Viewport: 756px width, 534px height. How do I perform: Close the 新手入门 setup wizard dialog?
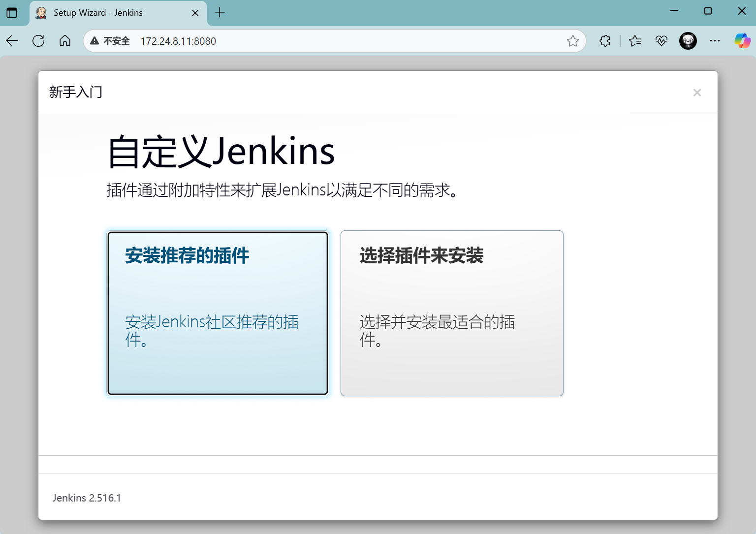[696, 93]
